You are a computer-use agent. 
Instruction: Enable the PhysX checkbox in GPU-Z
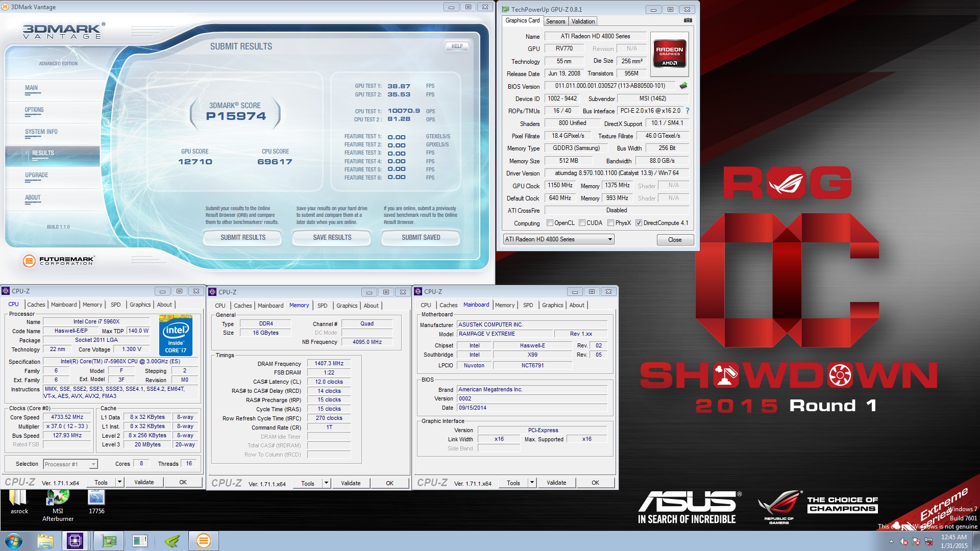[x=611, y=223]
